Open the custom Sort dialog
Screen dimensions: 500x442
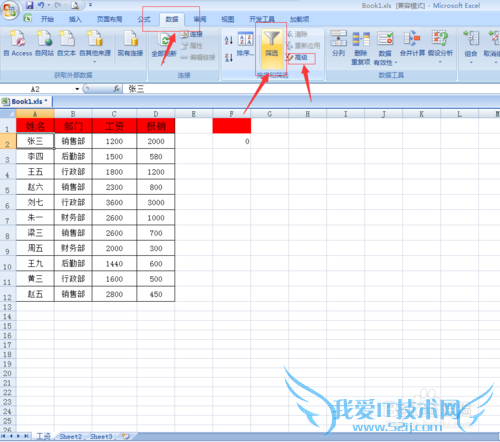pyautogui.click(x=245, y=44)
